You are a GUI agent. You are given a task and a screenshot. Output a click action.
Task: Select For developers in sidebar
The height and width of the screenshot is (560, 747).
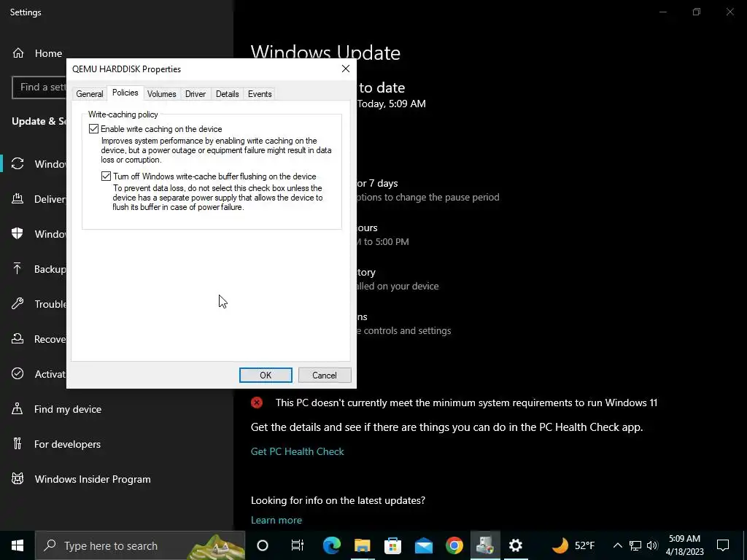[67, 444]
